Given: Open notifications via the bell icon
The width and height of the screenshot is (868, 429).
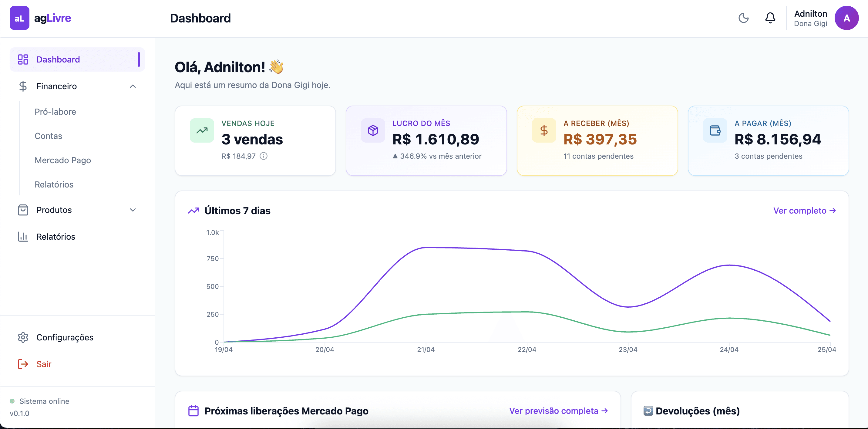Looking at the screenshot, I should (770, 18).
